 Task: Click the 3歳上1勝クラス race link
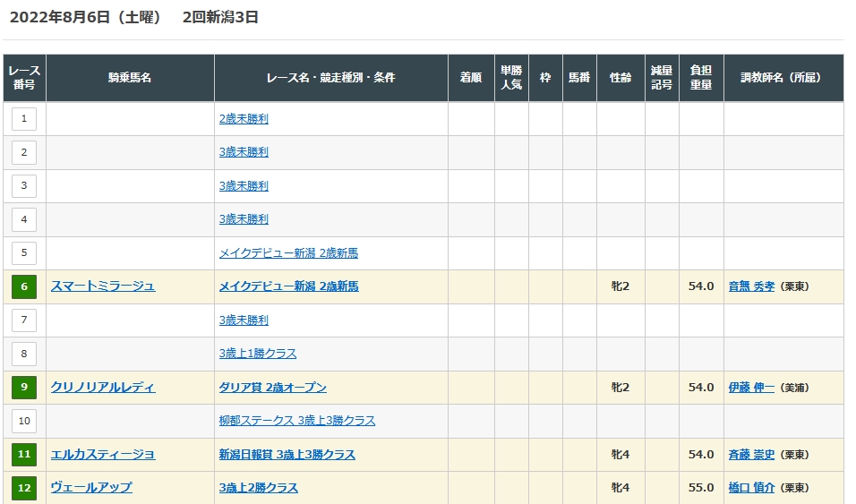point(257,354)
